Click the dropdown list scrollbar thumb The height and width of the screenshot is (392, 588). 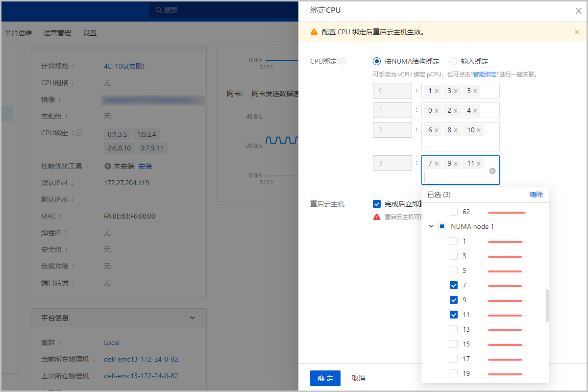tap(547, 305)
